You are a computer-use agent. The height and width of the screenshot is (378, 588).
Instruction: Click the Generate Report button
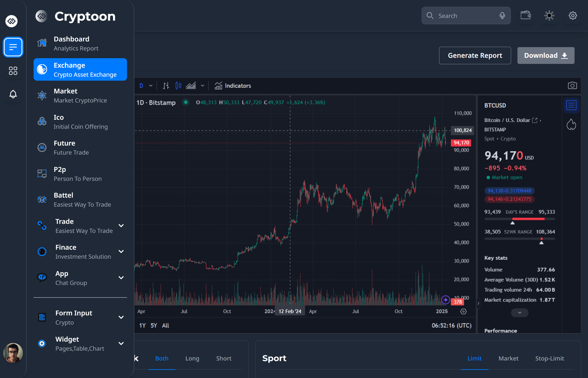tap(475, 55)
